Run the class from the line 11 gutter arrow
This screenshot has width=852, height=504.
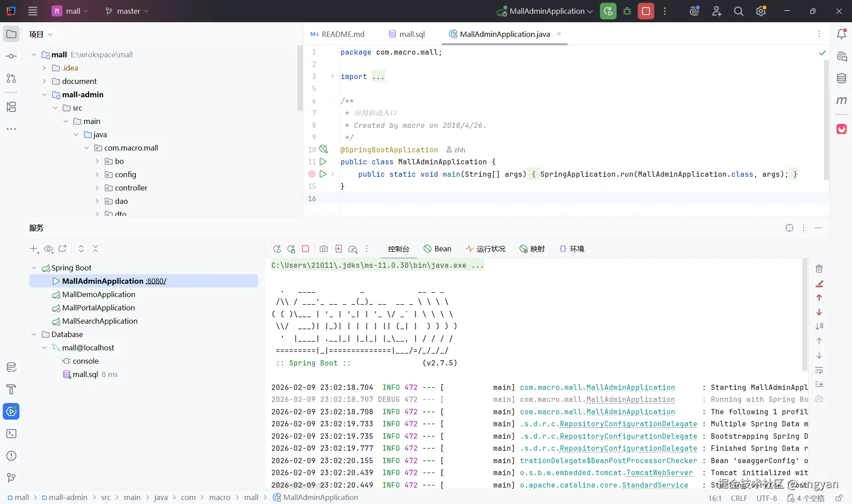(323, 162)
